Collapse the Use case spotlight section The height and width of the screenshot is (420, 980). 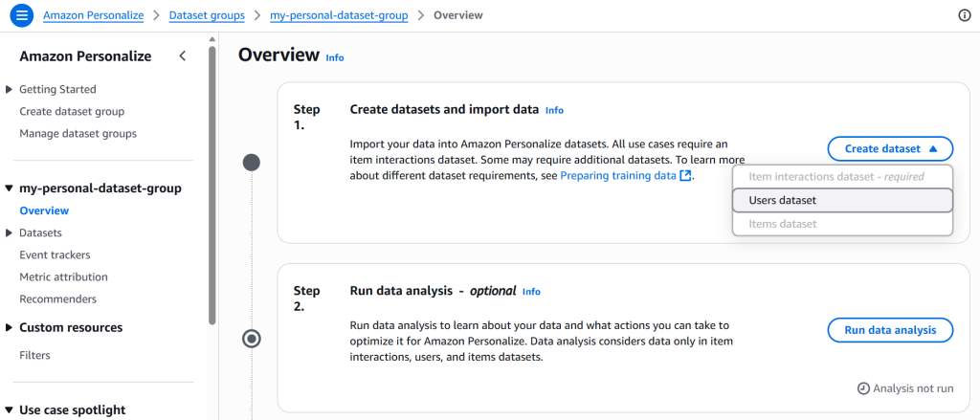[9, 410]
